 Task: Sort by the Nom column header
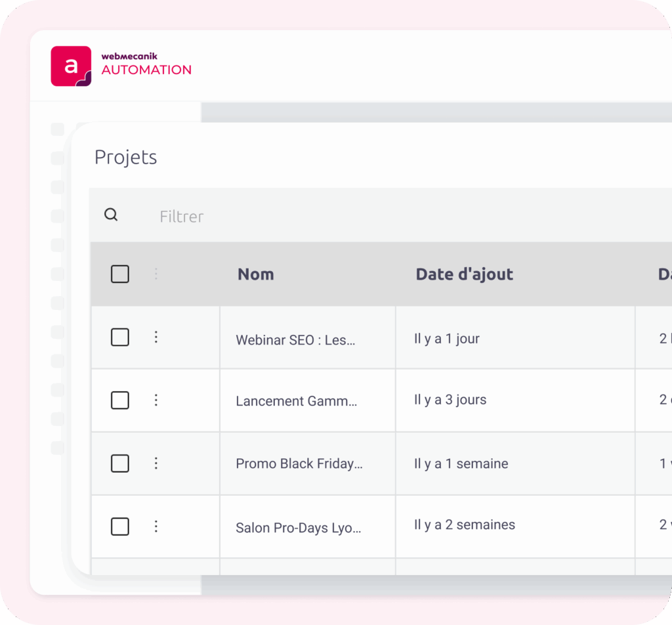click(256, 274)
